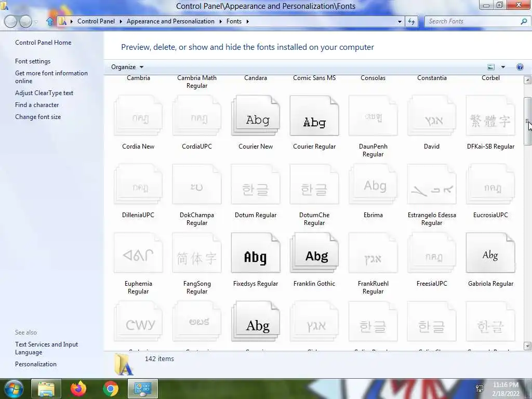Select the FangSong Regular font
This screenshot has width=532, height=399.
point(197,253)
